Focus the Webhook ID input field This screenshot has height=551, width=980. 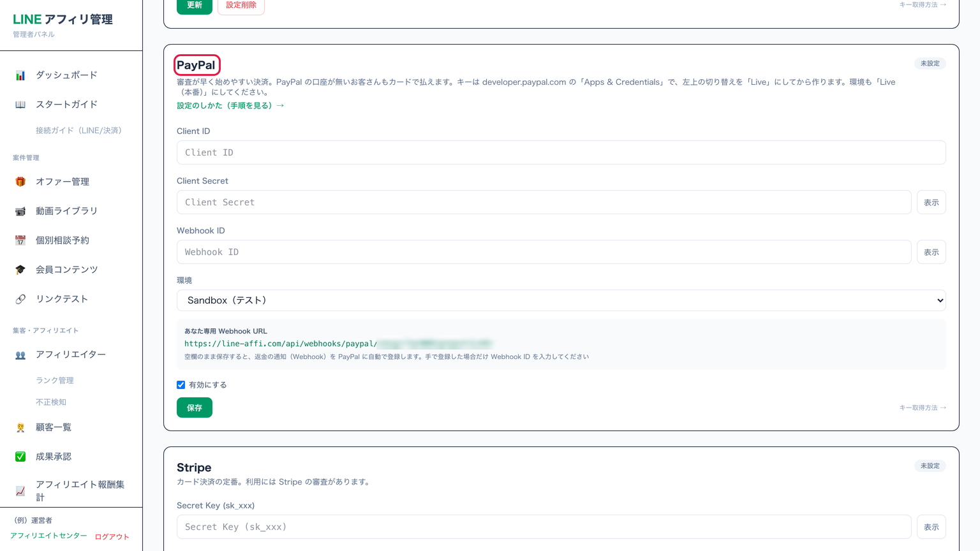(x=544, y=252)
